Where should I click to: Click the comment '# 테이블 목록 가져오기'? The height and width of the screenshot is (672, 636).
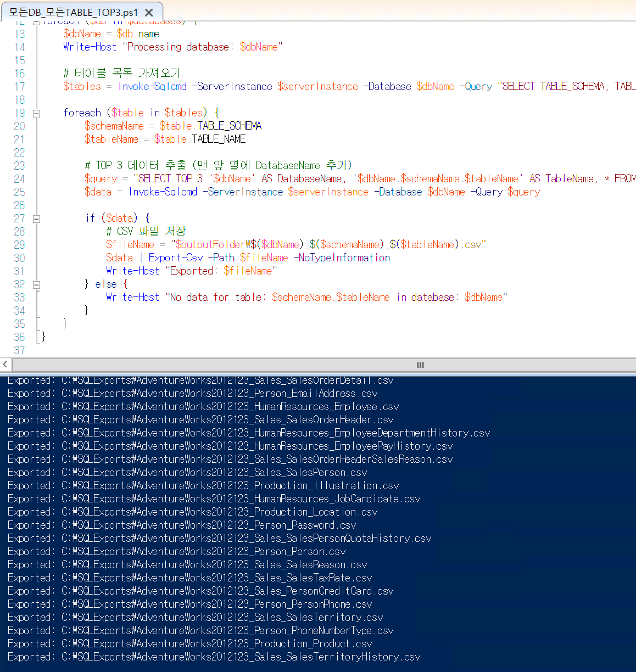(121, 73)
